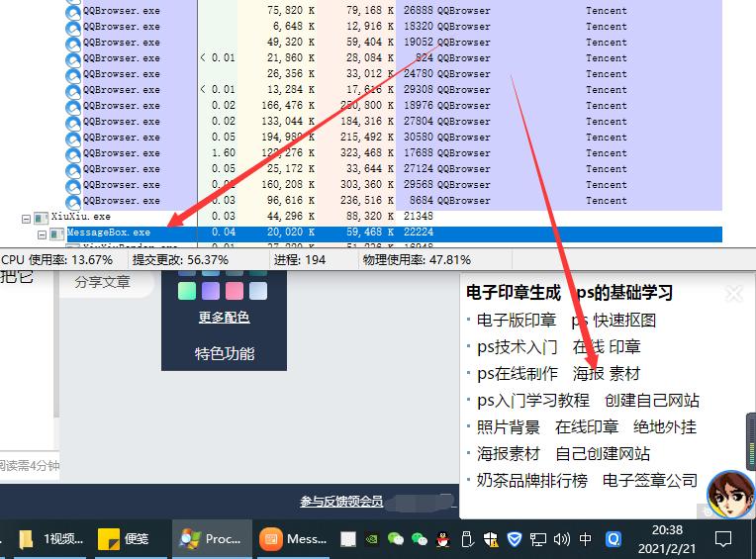Viewport: 756px width, 559px height.
Task: Select QQBrowser.exe row with PID 26888
Action: (395, 11)
